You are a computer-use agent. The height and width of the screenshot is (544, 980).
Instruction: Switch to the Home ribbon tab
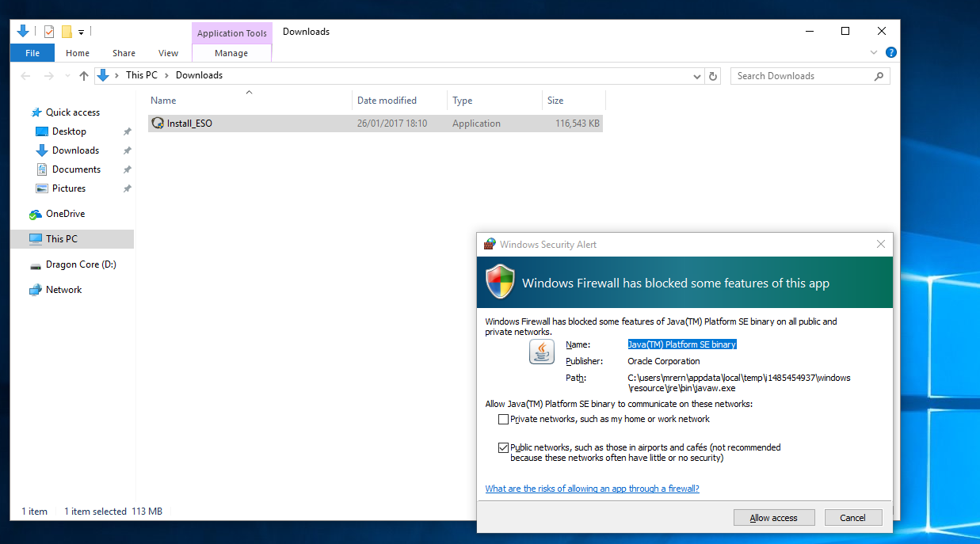coord(78,53)
